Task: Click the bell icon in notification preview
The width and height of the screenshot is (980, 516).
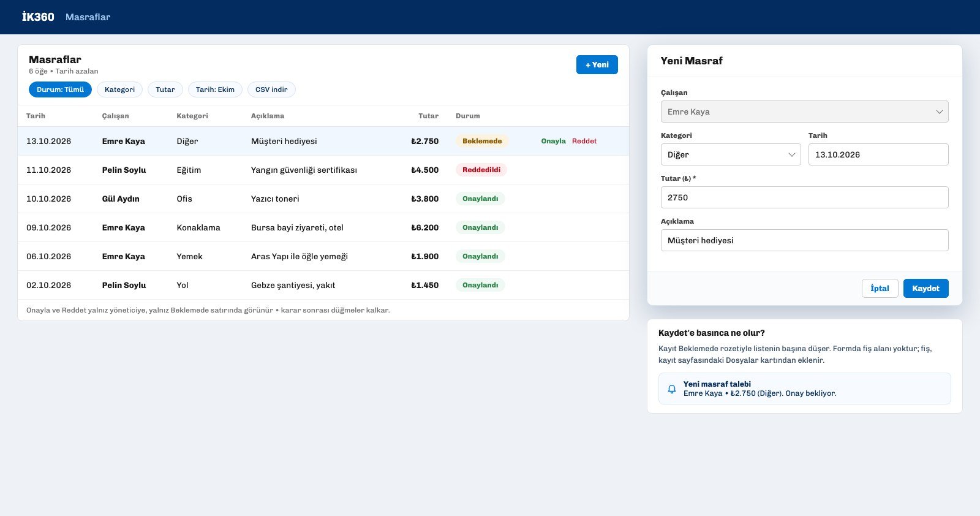Action: tap(672, 389)
